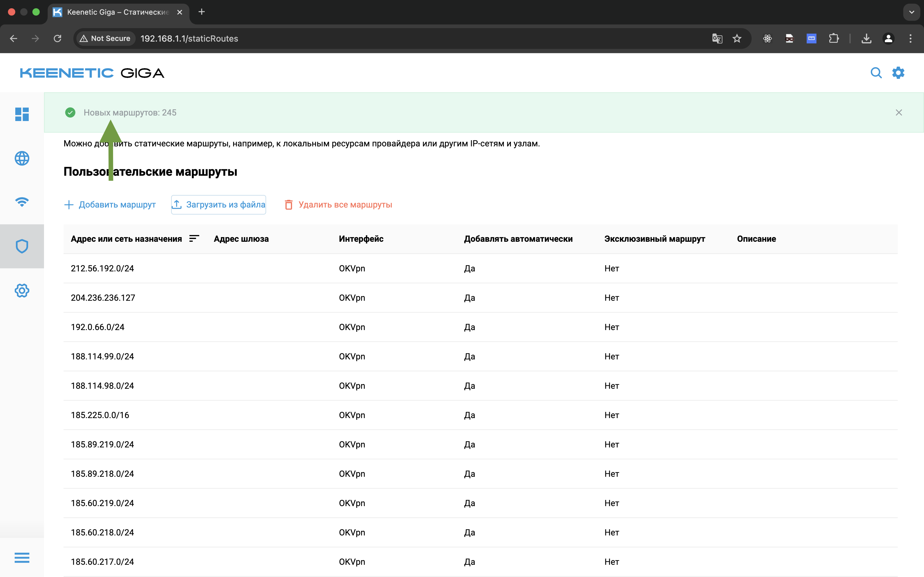The width and height of the screenshot is (924, 577).
Task: Open the route row 185.225.0.0/16
Action: 100,415
